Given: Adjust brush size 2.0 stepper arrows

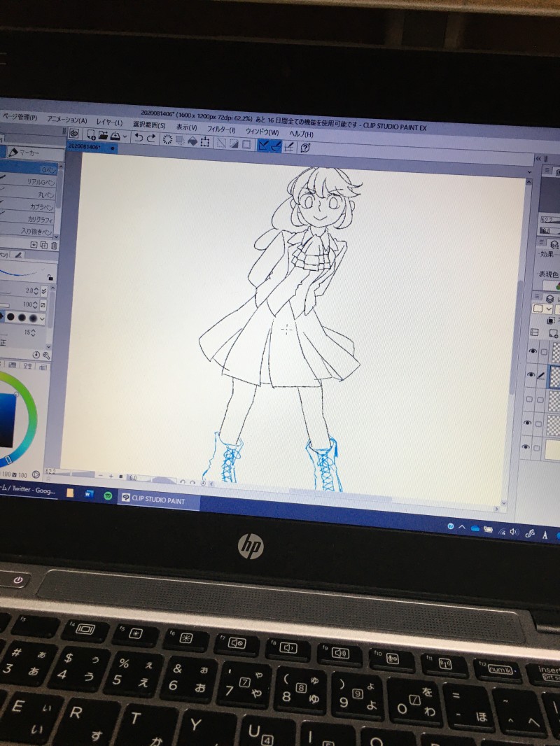Looking at the screenshot, I should click(36, 290).
